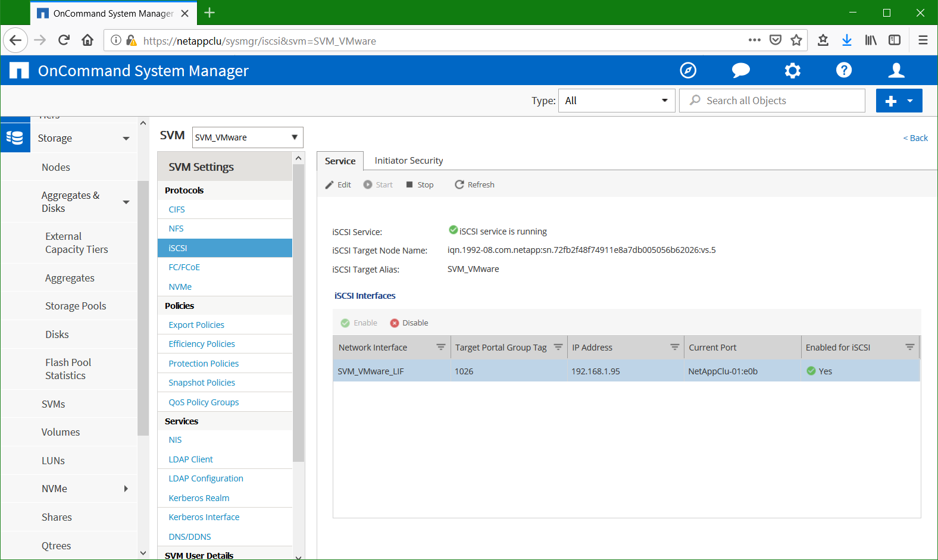Click the Edit pencil toolbar button

[338, 184]
